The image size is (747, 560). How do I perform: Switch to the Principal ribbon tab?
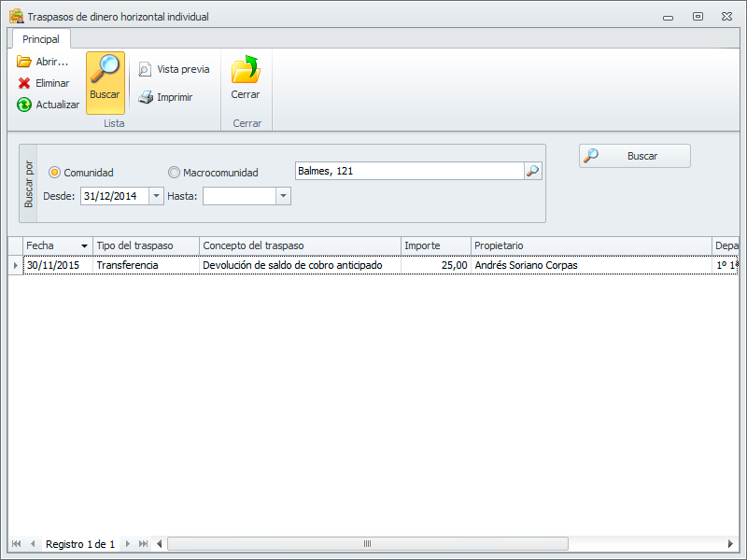pyautogui.click(x=41, y=39)
